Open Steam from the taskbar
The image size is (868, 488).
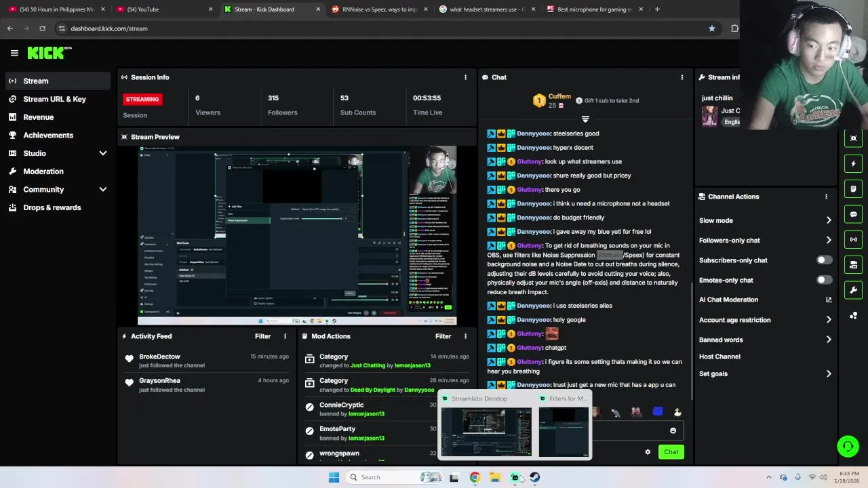click(535, 477)
